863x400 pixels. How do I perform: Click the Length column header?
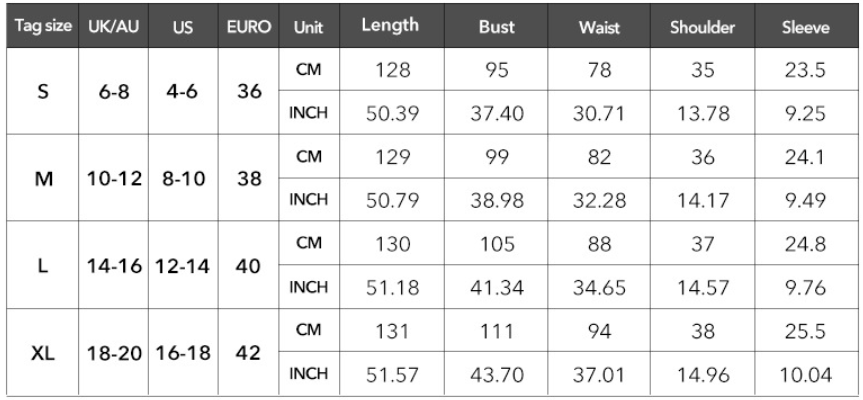click(392, 26)
